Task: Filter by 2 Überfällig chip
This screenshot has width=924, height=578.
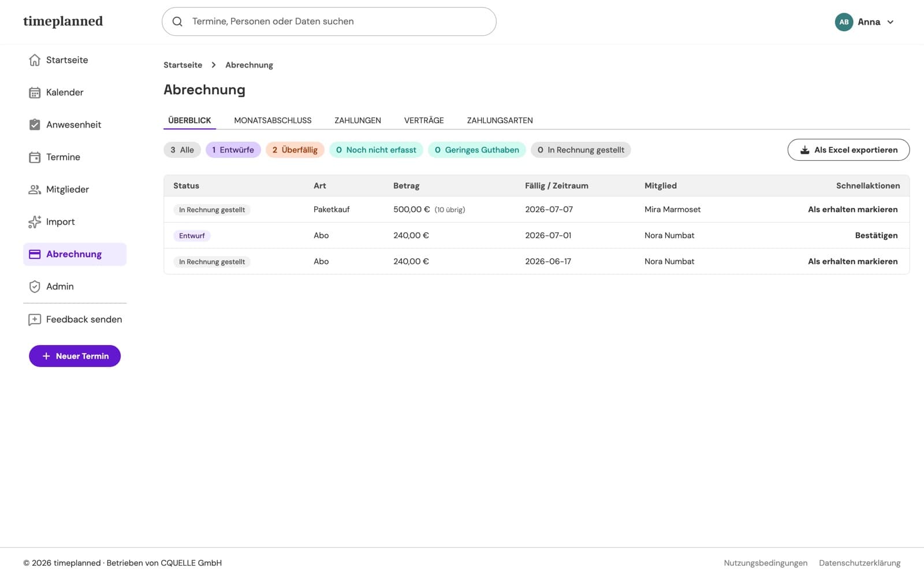Action: [x=295, y=150]
